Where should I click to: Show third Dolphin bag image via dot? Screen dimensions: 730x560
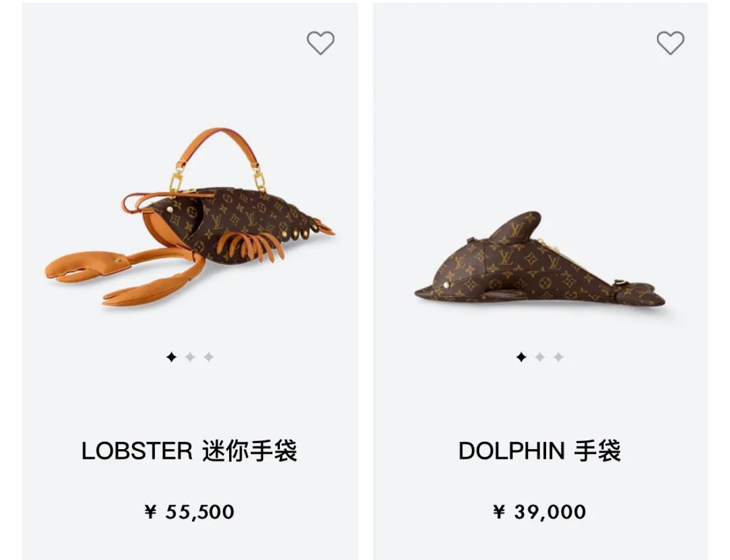tap(559, 357)
